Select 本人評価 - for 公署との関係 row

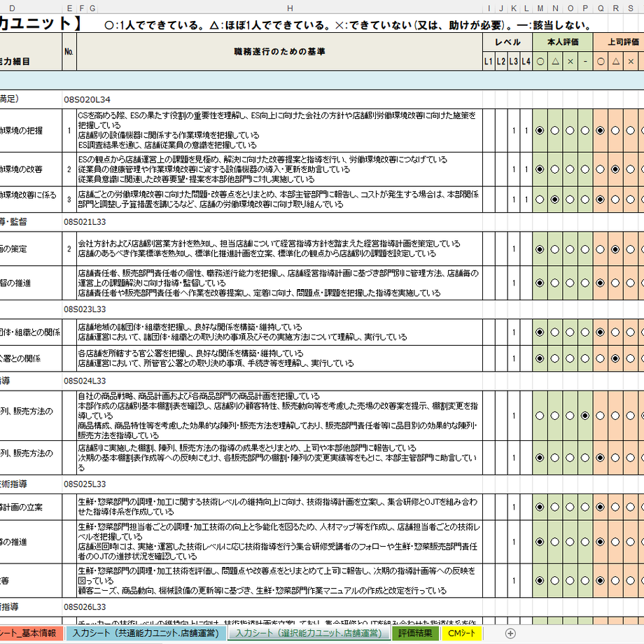pos(585,358)
